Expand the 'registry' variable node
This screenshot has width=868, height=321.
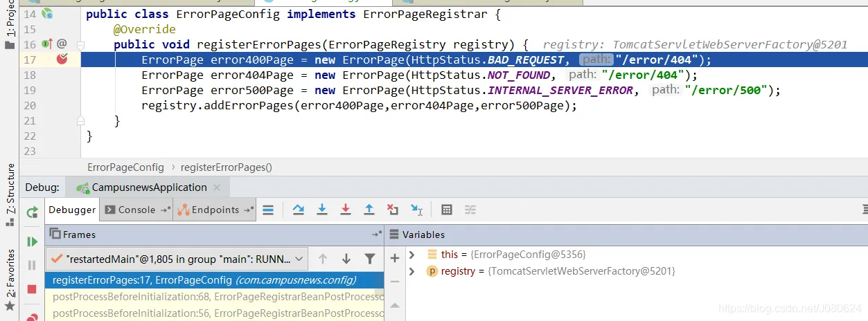[412, 271]
